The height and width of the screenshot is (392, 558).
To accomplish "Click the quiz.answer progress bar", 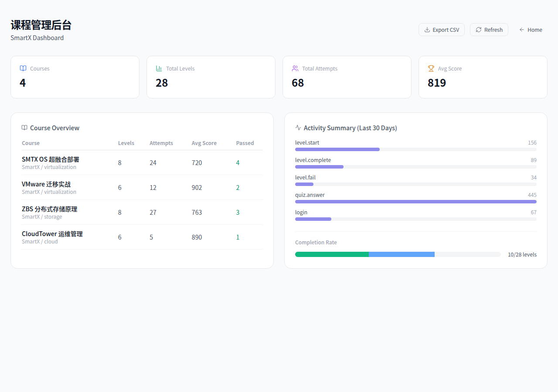I will 415,202.
